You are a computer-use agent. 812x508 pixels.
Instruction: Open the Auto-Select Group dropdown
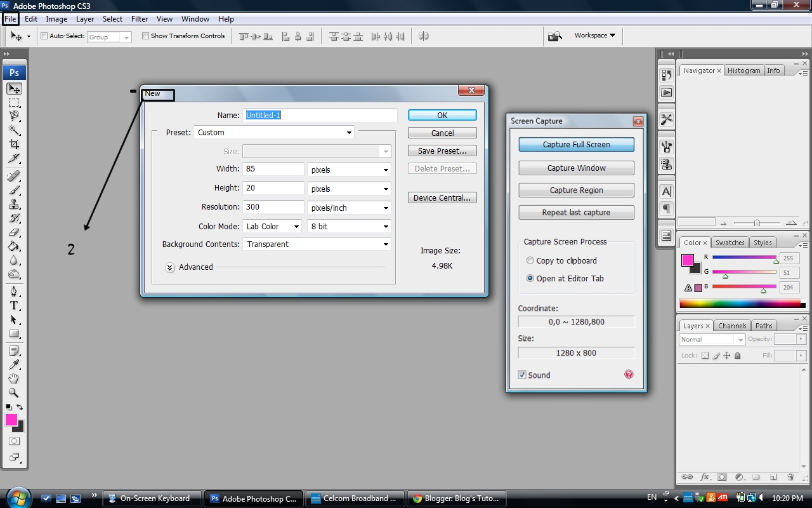[x=109, y=37]
